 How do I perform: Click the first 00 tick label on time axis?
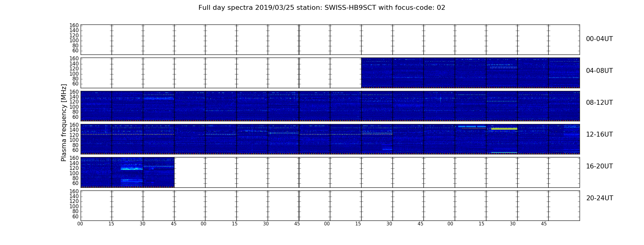[x=80, y=224]
